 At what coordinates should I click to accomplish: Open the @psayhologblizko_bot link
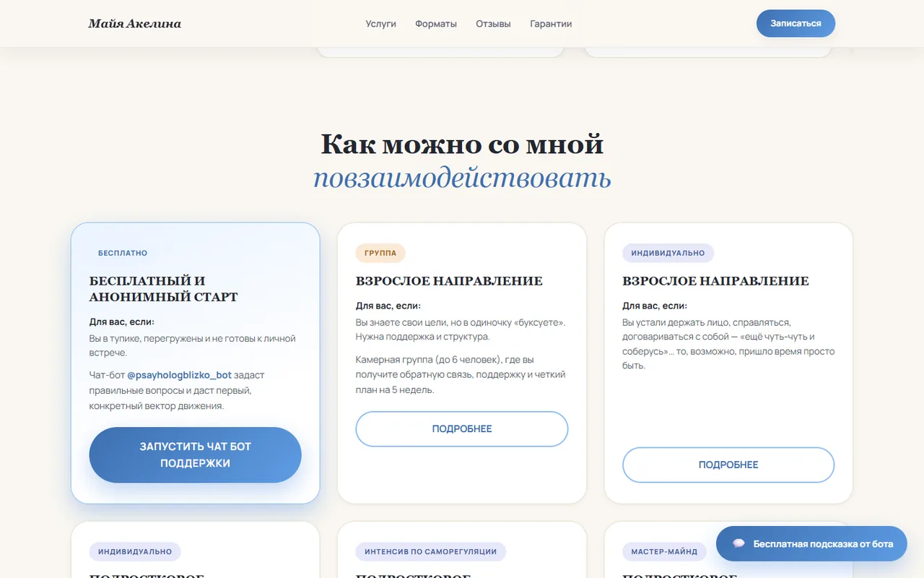[180, 375]
